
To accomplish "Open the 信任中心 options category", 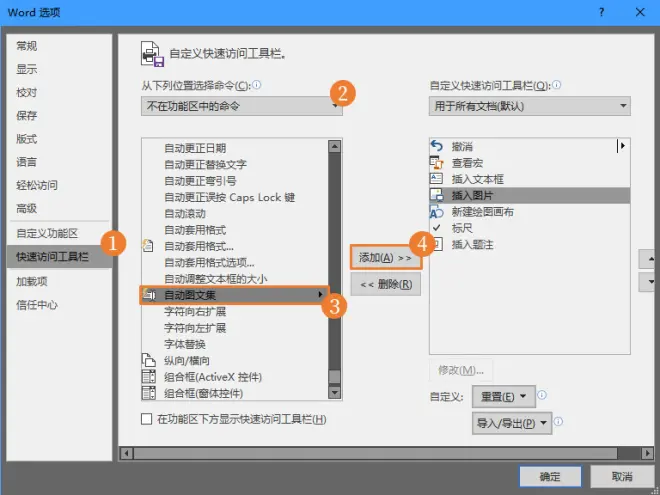I will coord(59,305).
